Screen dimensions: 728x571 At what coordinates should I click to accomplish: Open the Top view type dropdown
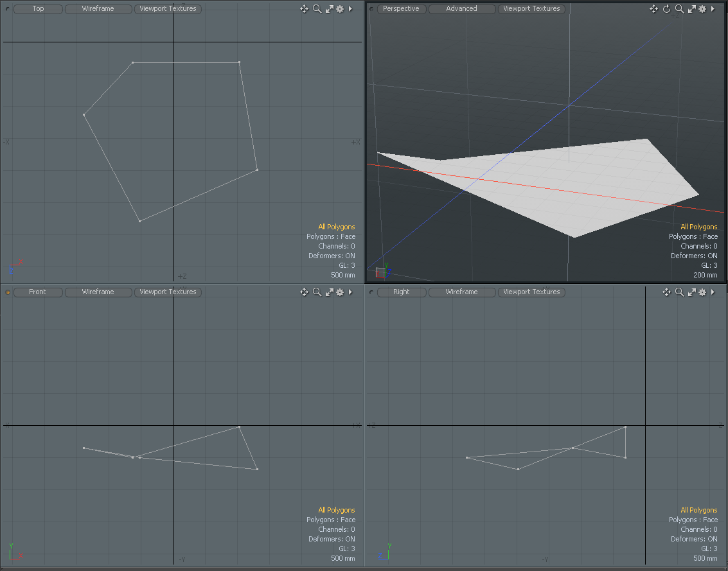(x=38, y=9)
